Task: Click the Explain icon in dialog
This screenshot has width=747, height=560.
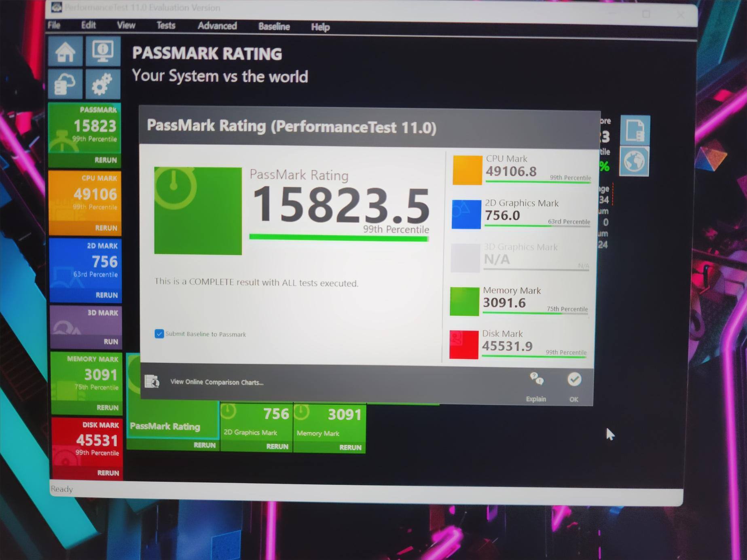Action: [536, 380]
